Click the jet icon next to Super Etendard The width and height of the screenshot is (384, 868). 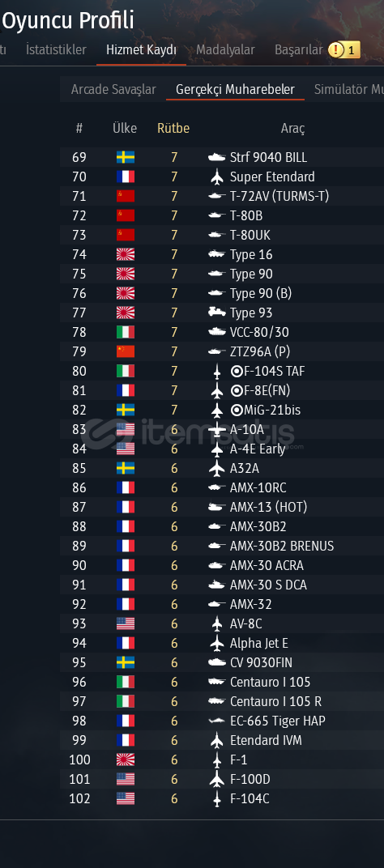(216, 177)
